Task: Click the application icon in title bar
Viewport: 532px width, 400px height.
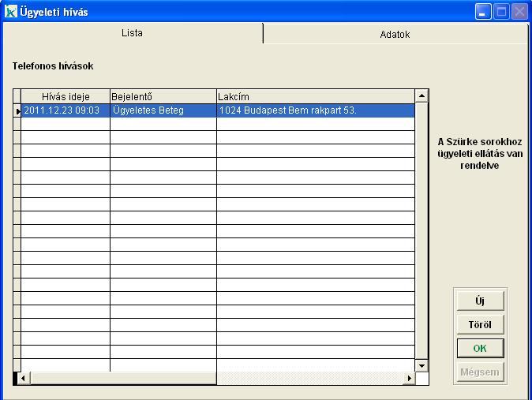Action: tap(10, 12)
